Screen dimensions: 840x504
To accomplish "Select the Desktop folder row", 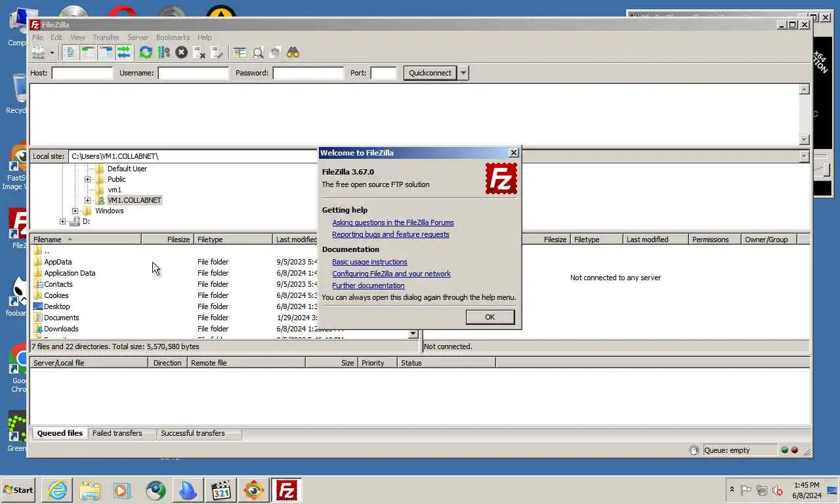I will 174,306.
